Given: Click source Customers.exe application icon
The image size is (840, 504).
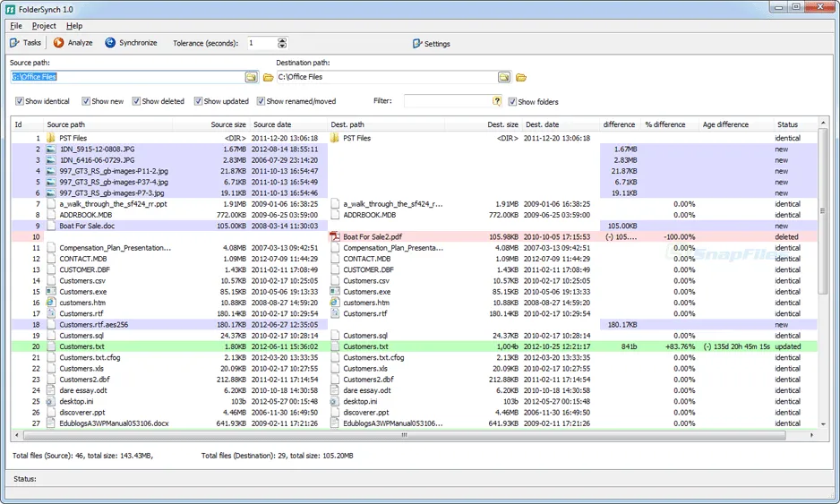Looking at the screenshot, I should coord(51,291).
